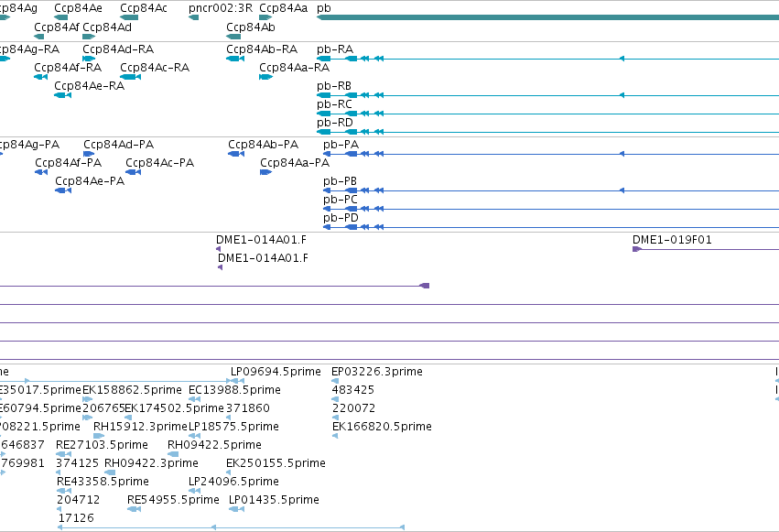
Task: Click the pb-PC protein label
Action: pos(341,200)
